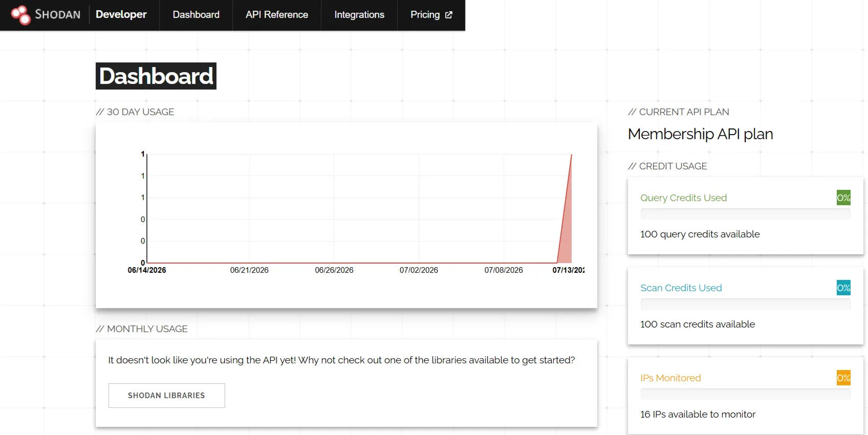Image resolution: width=868 pixels, height=435 pixels.
Task: Click the orange 0% IPs monitored badge
Action: [x=843, y=378]
